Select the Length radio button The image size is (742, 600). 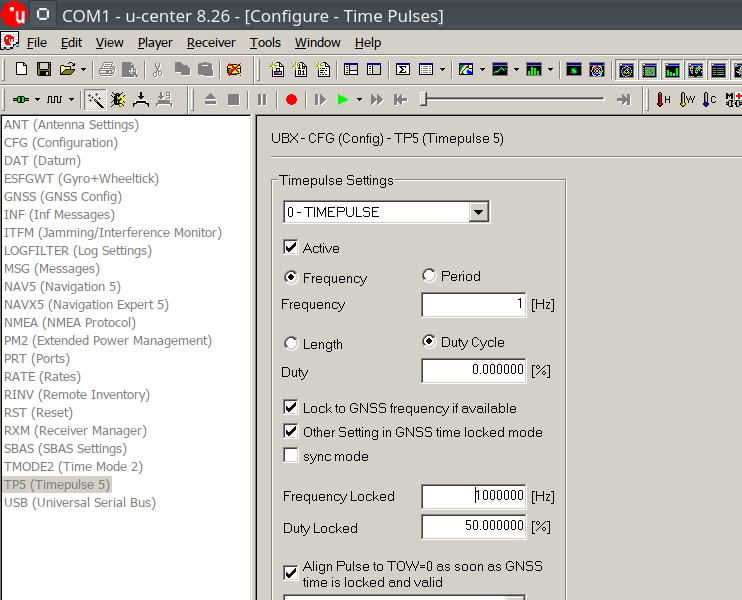[291, 343]
